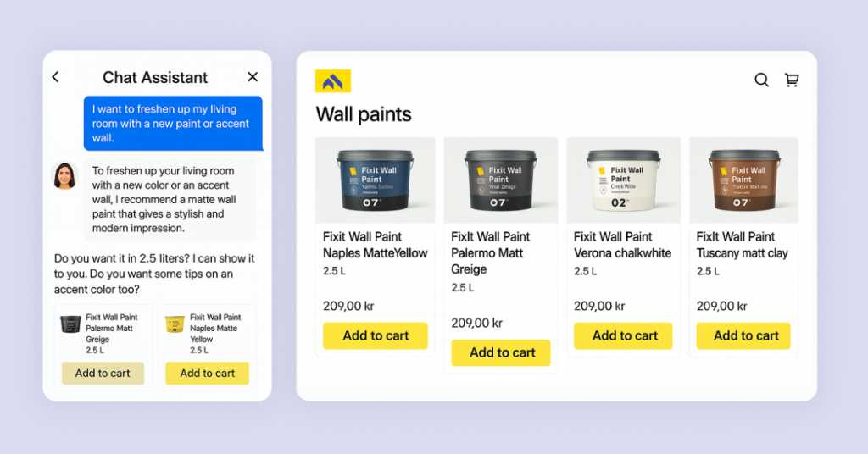Open the dark grey paint bucket image

click(x=501, y=180)
